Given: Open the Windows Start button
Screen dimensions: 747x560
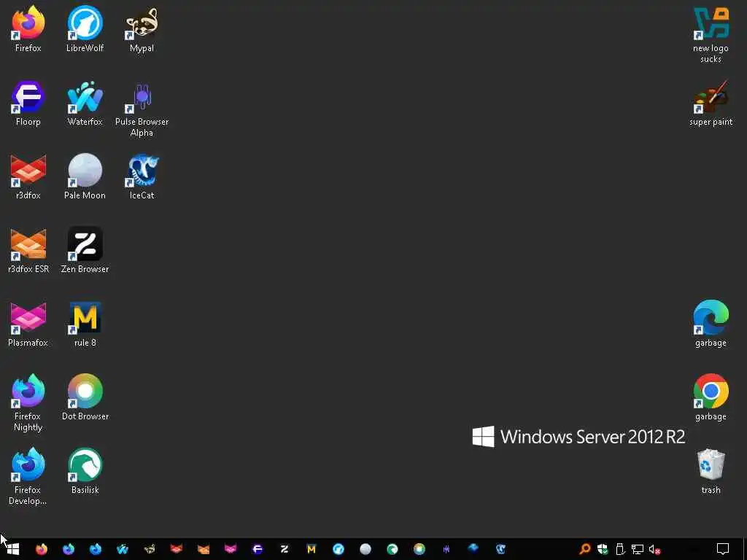Looking at the screenshot, I should (13, 549).
